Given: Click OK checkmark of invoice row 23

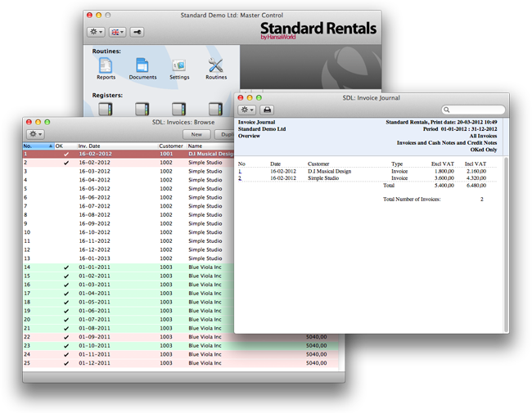Looking at the screenshot, I should point(66,346).
